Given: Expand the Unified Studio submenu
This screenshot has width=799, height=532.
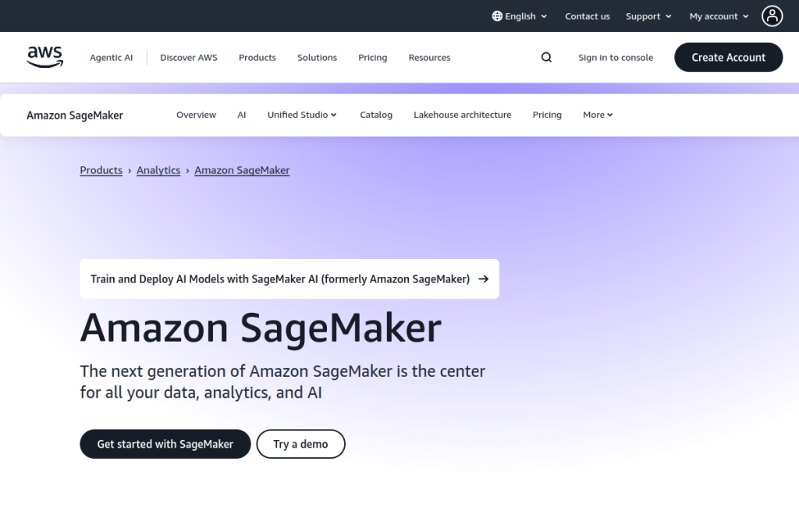Looking at the screenshot, I should (x=302, y=115).
